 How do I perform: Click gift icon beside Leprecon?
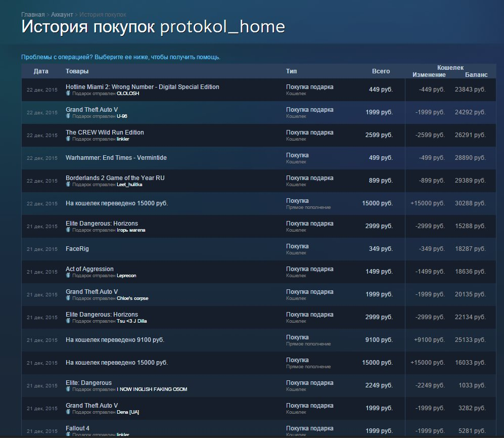pyautogui.click(x=68, y=276)
